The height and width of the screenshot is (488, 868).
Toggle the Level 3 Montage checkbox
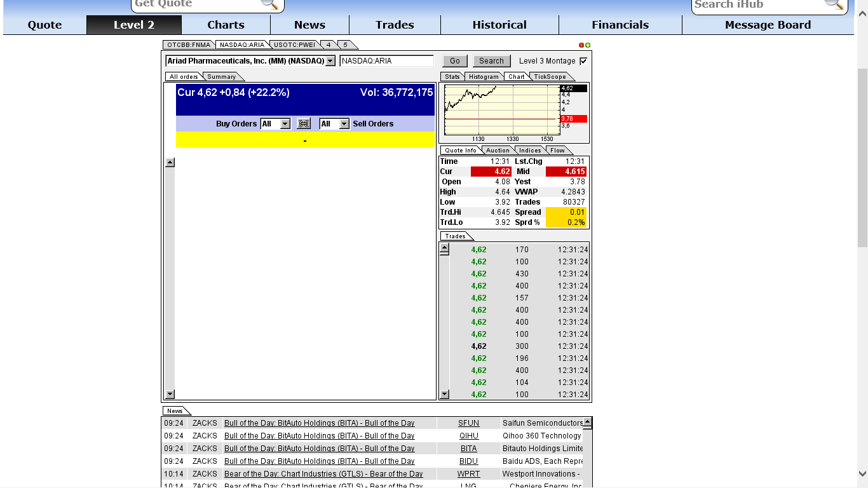point(583,60)
